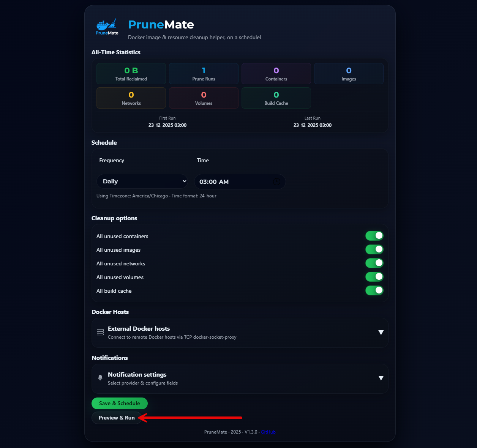Click the First Run date value
This screenshot has width=477, height=448.
[167, 125]
